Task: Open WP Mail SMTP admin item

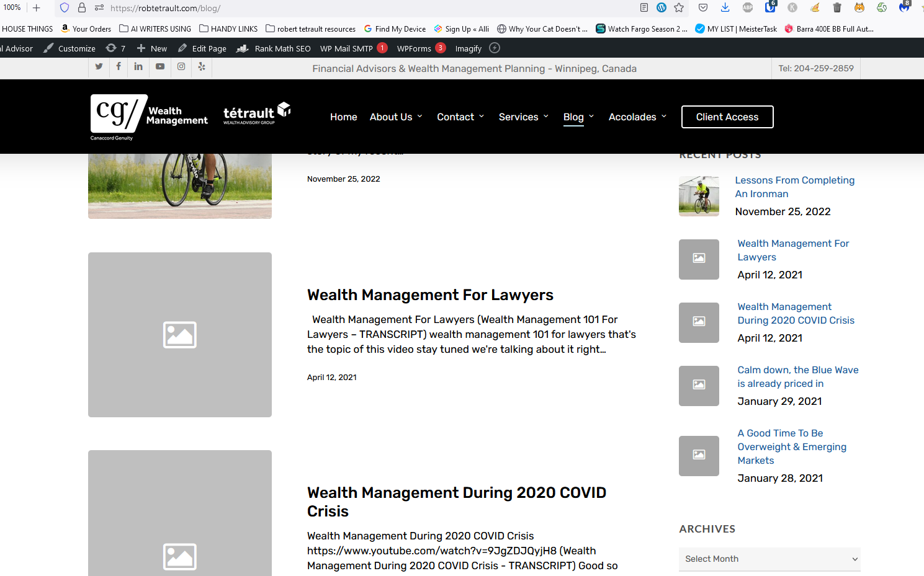Action: click(x=354, y=48)
